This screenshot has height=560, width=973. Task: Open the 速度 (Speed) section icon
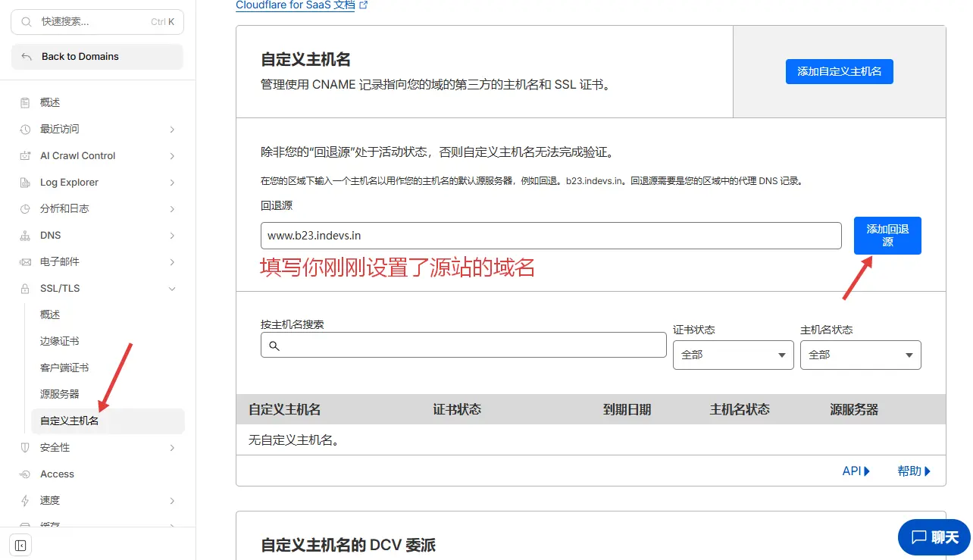tap(25, 500)
